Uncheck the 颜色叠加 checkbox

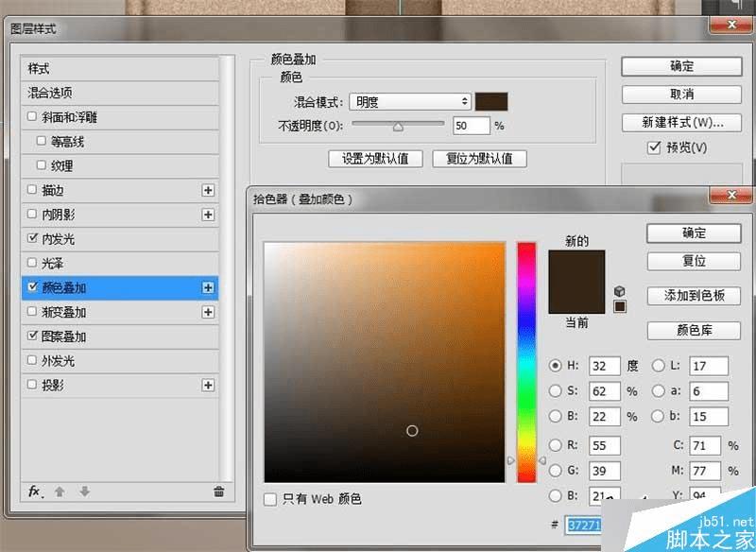pos(32,286)
